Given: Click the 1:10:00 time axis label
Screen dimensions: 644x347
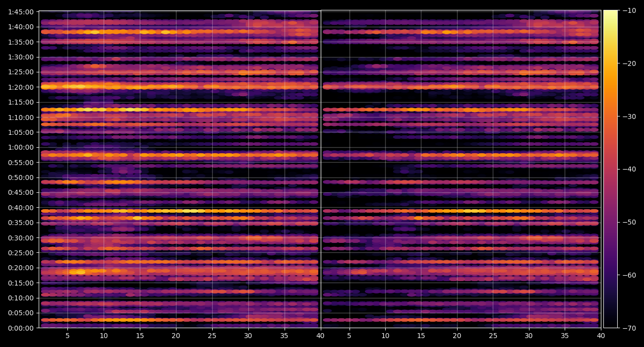Looking at the screenshot, I should [21, 117].
